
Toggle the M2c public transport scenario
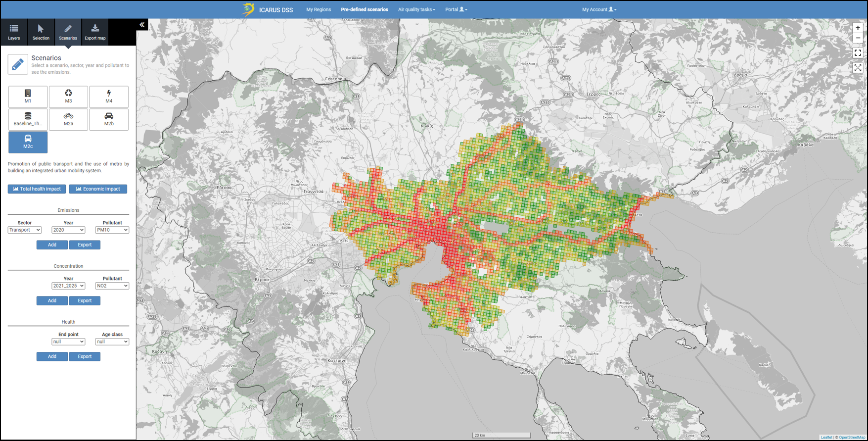pyautogui.click(x=28, y=142)
